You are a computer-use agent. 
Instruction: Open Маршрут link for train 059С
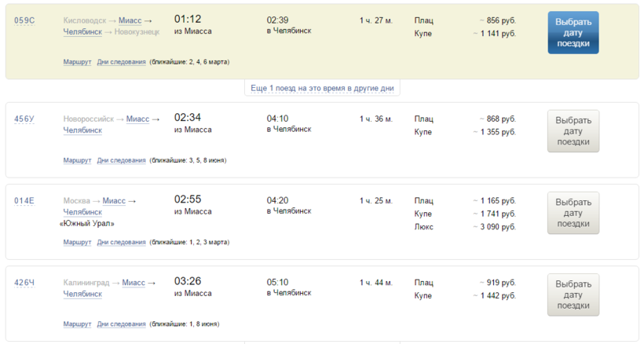coord(77,62)
